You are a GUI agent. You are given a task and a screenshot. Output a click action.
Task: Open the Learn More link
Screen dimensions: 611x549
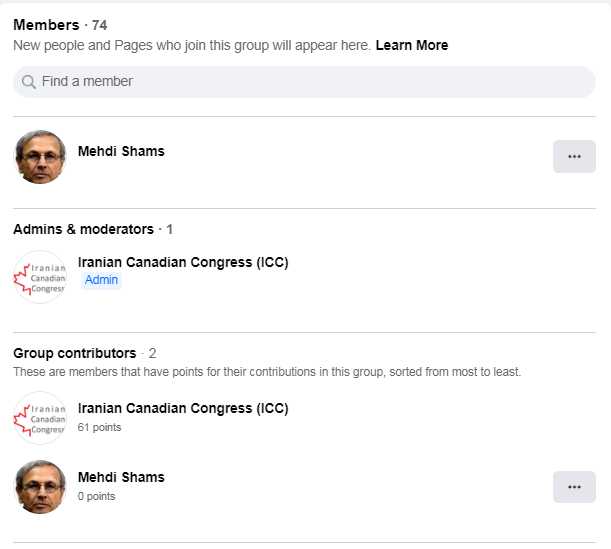pos(412,45)
